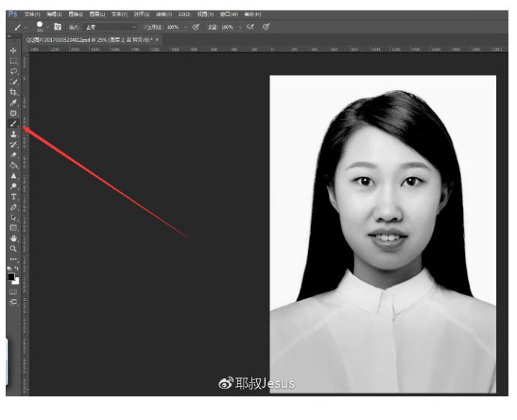The width and height of the screenshot is (517, 420).
Task: Open the brush preset picker dropdown
Action: point(48,26)
